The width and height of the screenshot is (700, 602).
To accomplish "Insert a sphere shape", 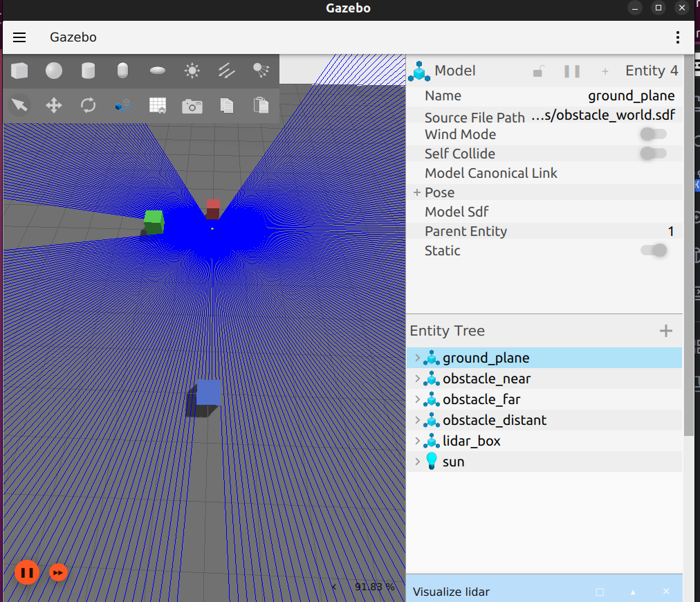I will click(x=53, y=71).
